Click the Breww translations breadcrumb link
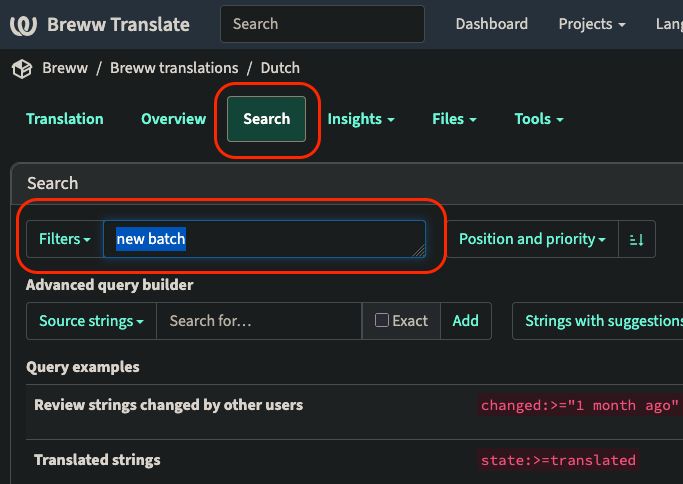The height and width of the screenshot is (484, 683). click(x=174, y=68)
